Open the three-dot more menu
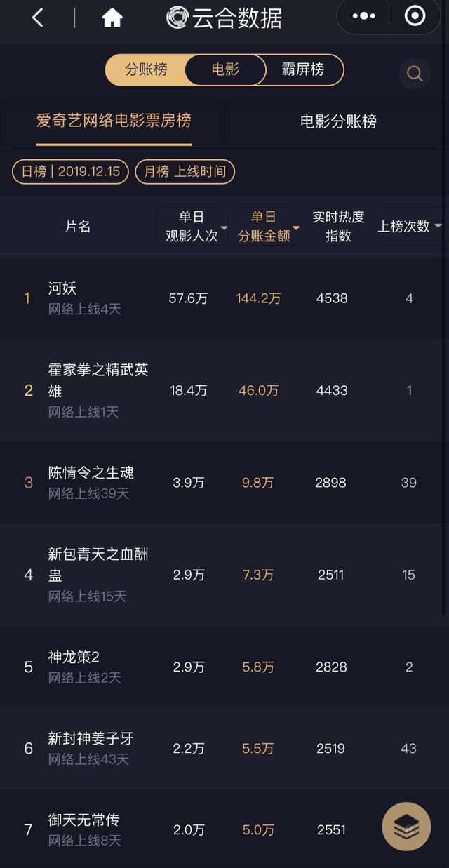This screenshot has height=868, width=449. tap(364, 16)
